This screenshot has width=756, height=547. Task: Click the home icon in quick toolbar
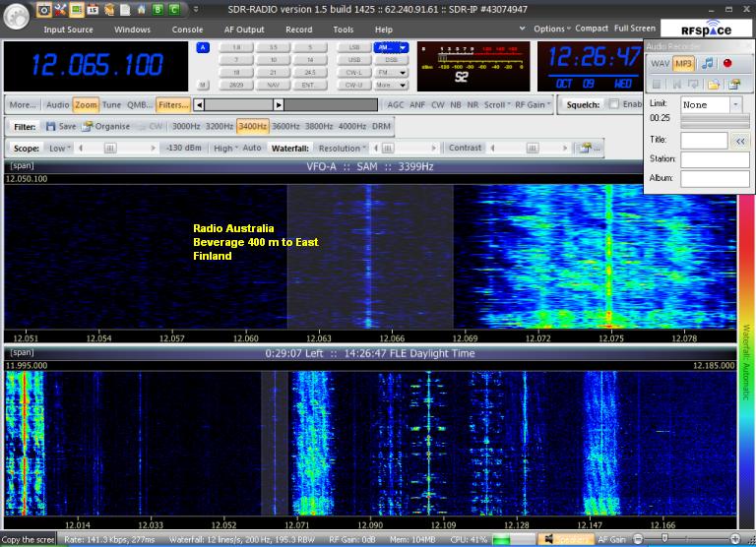tap(142, 9)
